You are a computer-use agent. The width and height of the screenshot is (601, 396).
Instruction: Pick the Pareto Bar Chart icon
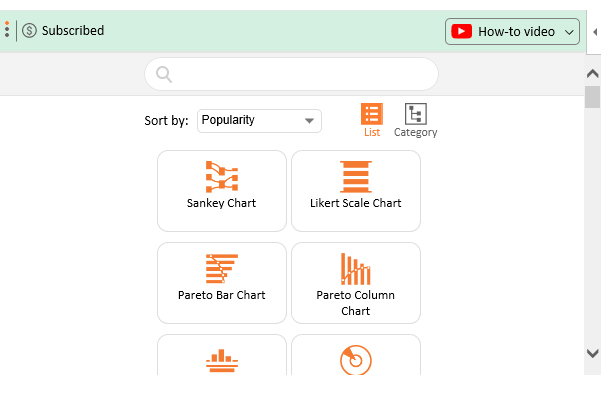pyautogui.click(x=222, y=269)
